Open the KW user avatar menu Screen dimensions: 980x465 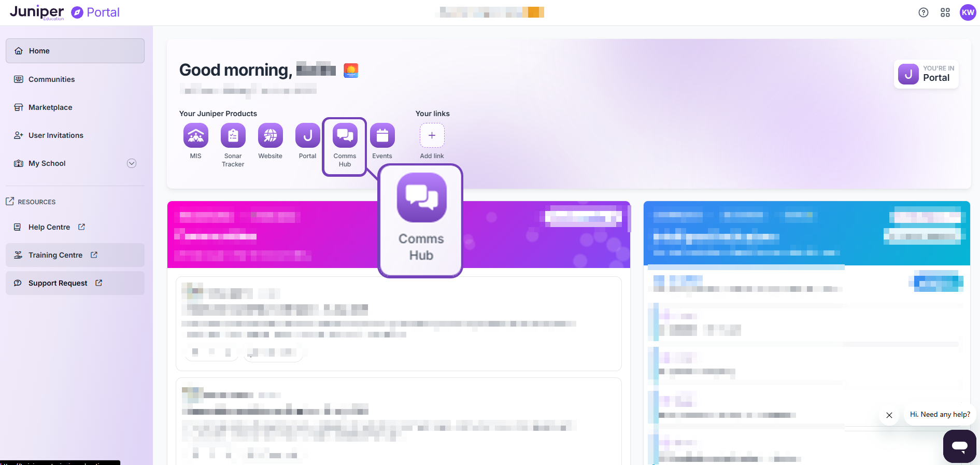tap(968, 12)
